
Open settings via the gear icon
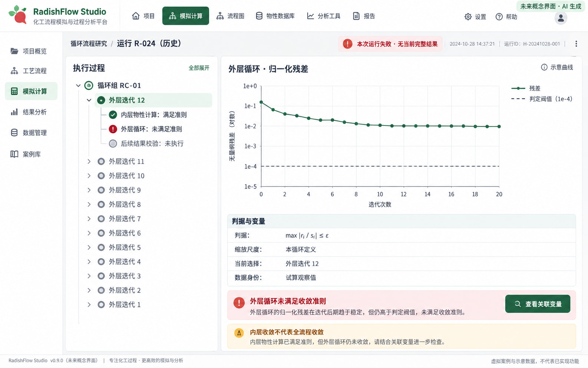click(x=468, y=17)
